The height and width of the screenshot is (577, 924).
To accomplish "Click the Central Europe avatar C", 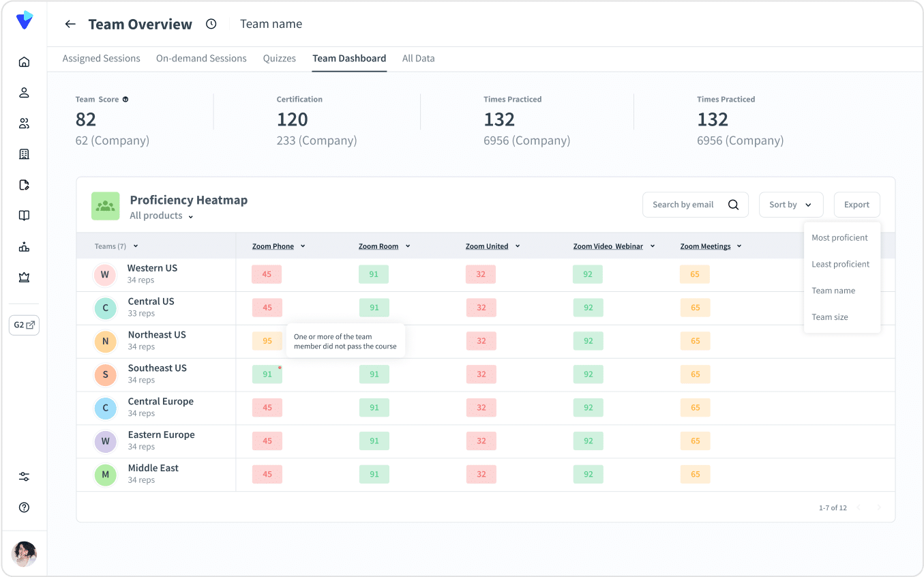I will [x=105, y=409].
